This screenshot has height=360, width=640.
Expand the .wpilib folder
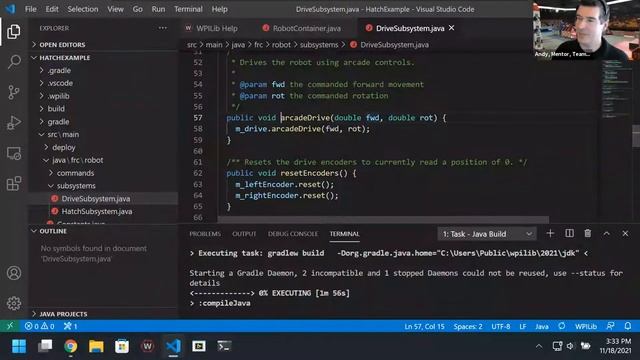pos(58,96)
